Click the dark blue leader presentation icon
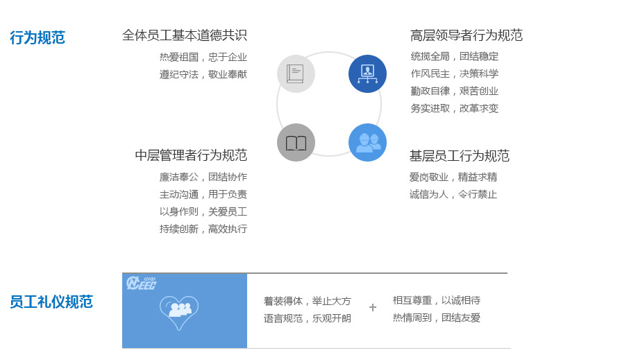This screenshot has height=364, width=638. (x=367, y=73)
